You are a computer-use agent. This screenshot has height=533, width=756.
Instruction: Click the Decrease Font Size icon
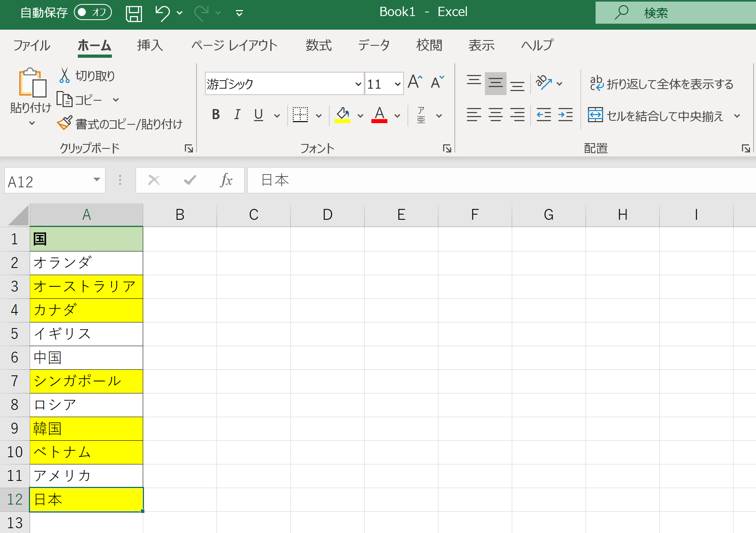(438, 82)
